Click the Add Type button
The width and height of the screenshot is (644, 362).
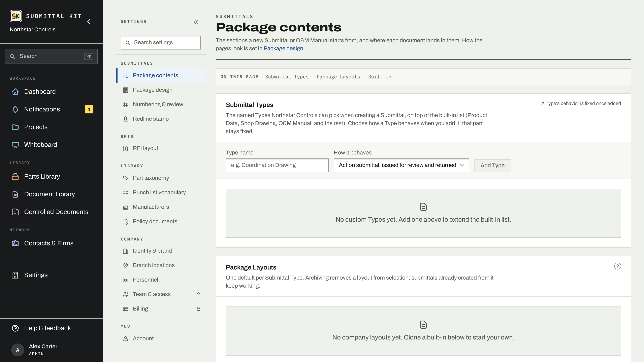coord(492,166)
